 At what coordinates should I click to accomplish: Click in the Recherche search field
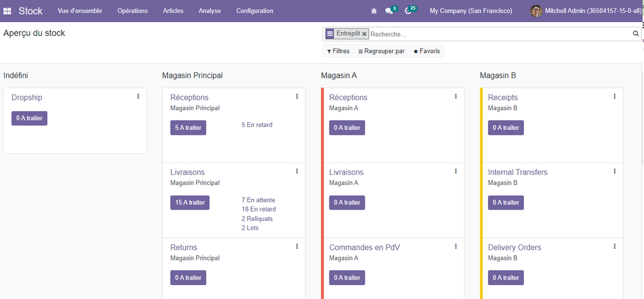tap(497, 34)
